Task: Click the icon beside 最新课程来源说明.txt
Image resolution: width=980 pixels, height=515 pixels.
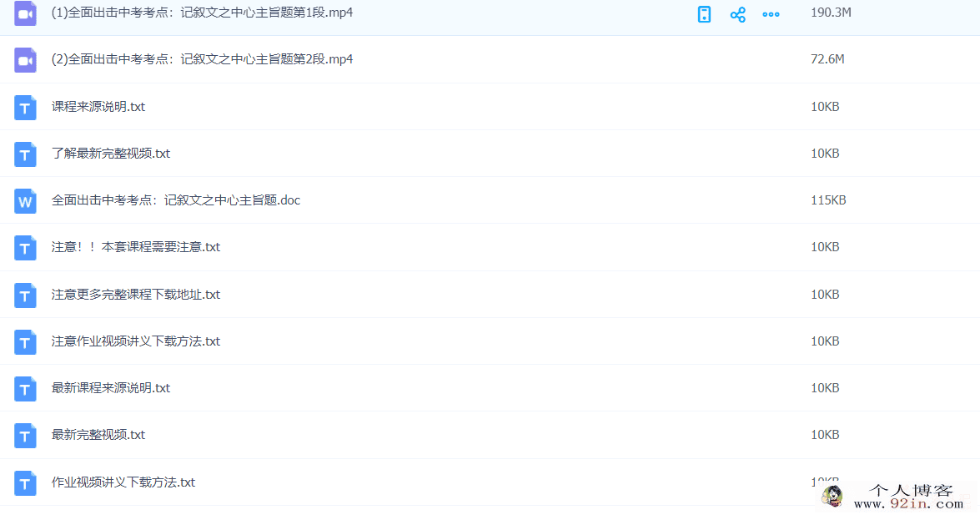Action: point(25,389)
